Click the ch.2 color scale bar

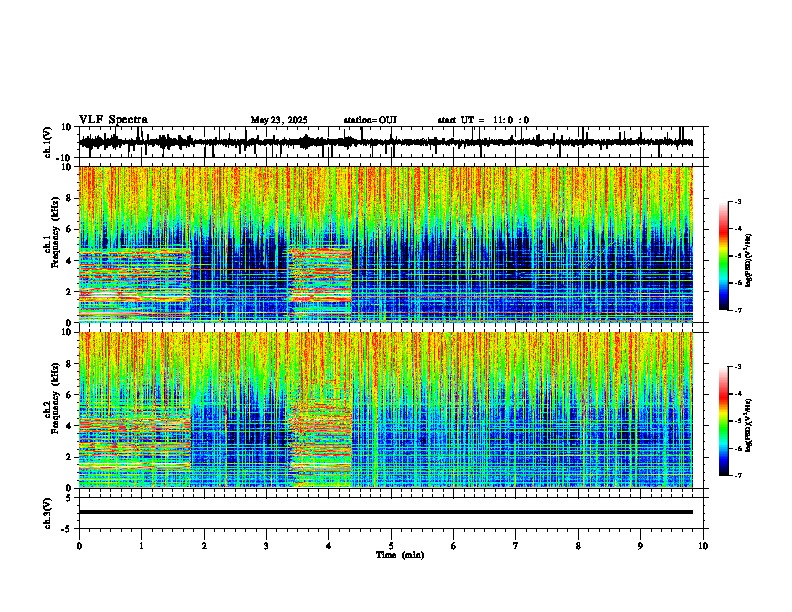724,421
